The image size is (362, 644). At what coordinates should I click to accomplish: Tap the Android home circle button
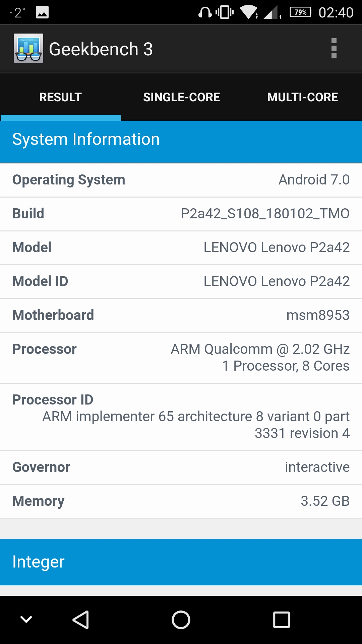point(181,620)
